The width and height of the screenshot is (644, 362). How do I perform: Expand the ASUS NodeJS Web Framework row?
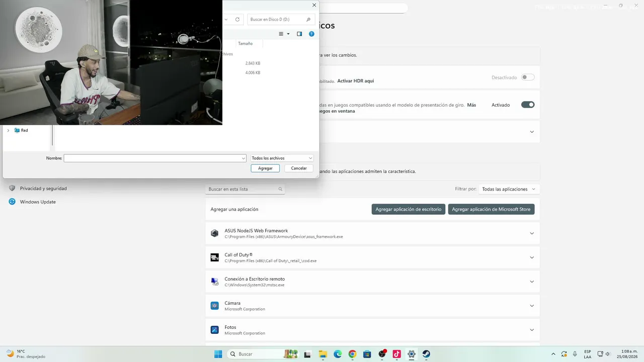532,233
